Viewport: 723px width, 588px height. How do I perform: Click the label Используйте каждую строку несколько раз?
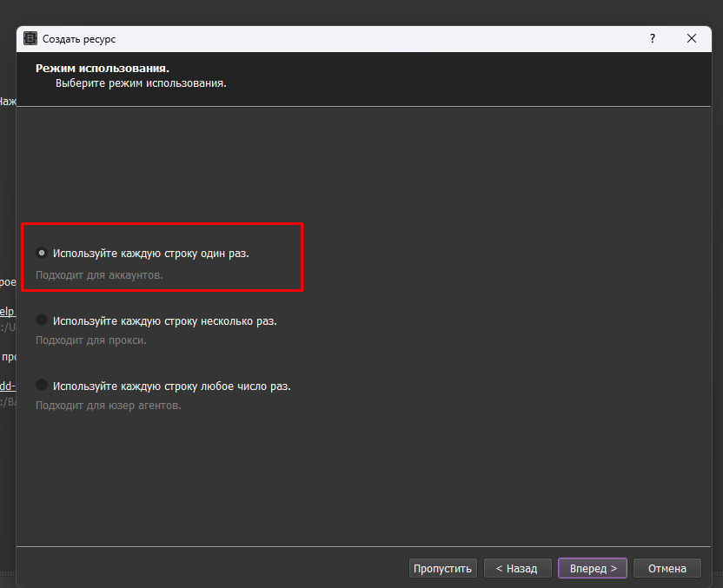(164, 320)
